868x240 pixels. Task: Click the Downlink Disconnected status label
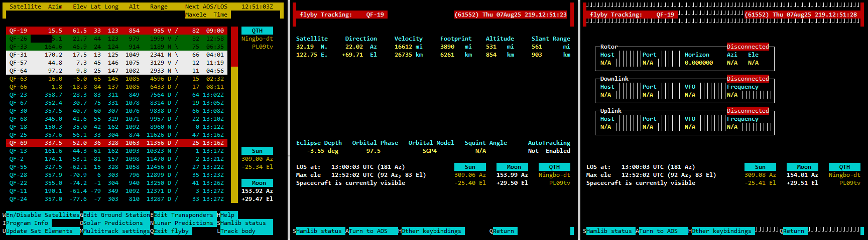click(x=748, y=79)
